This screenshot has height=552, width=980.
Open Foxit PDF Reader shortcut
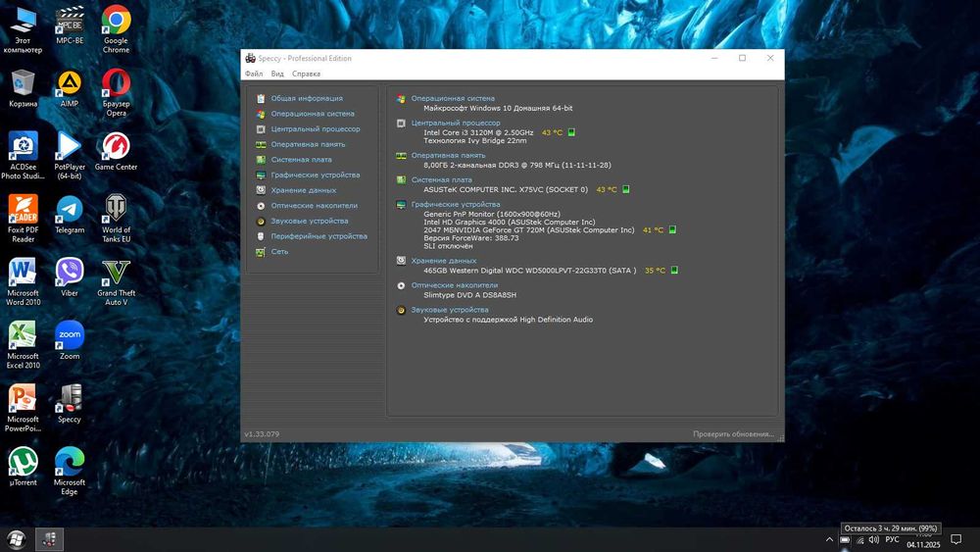pos(24,219)
